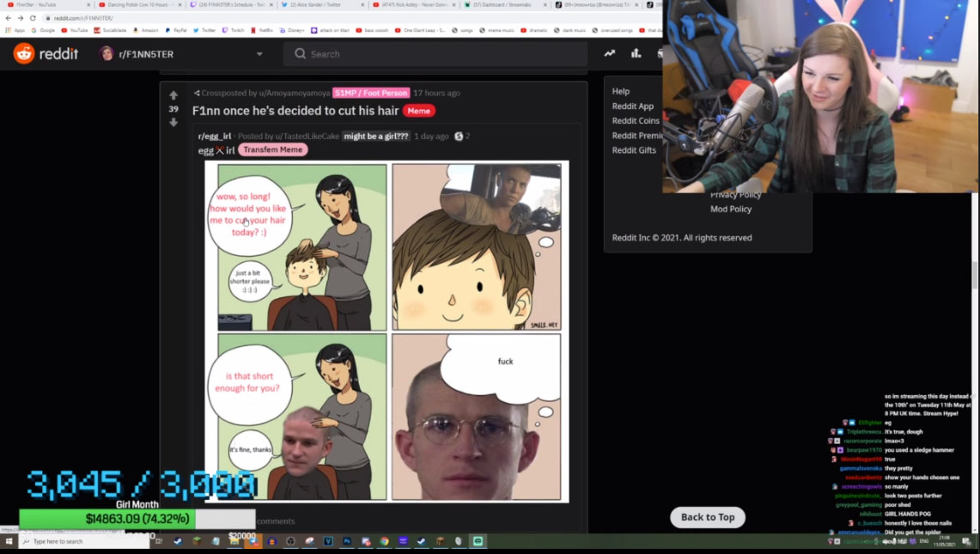
Task: Click the Reddit search input field
Action: [435, 54]
